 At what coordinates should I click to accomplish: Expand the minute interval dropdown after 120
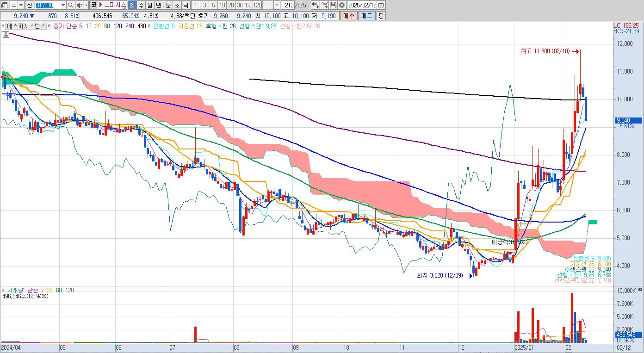[x=277, y=5]
